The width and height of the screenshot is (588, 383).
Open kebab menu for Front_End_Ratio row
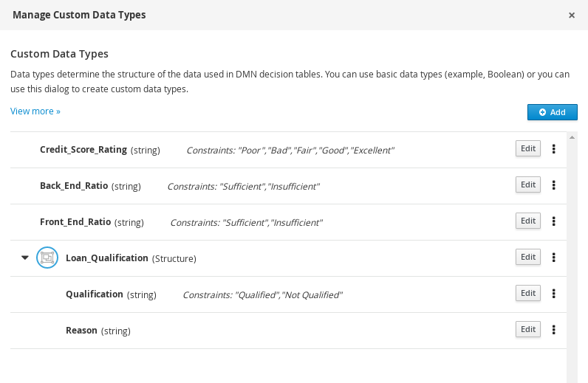pos(553,221)
